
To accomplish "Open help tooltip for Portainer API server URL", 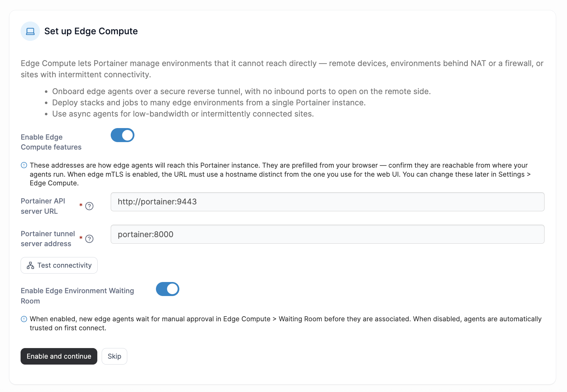I will coord(90,206).
